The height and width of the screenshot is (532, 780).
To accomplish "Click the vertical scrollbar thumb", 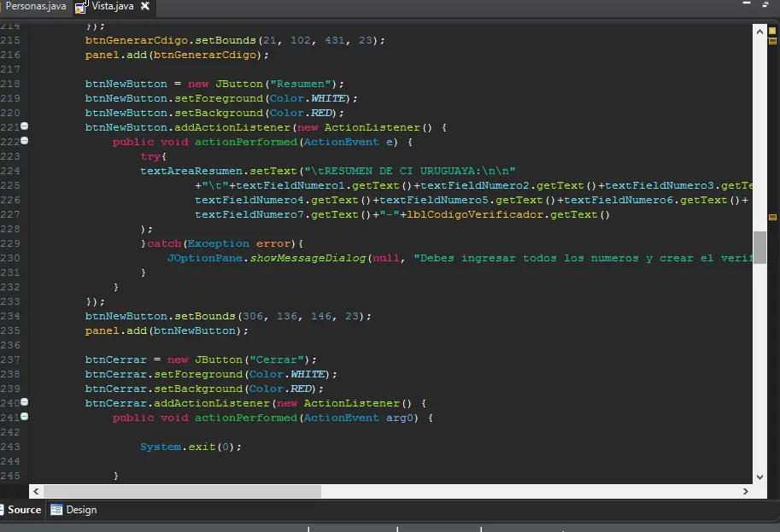I will tap(759, 247).
